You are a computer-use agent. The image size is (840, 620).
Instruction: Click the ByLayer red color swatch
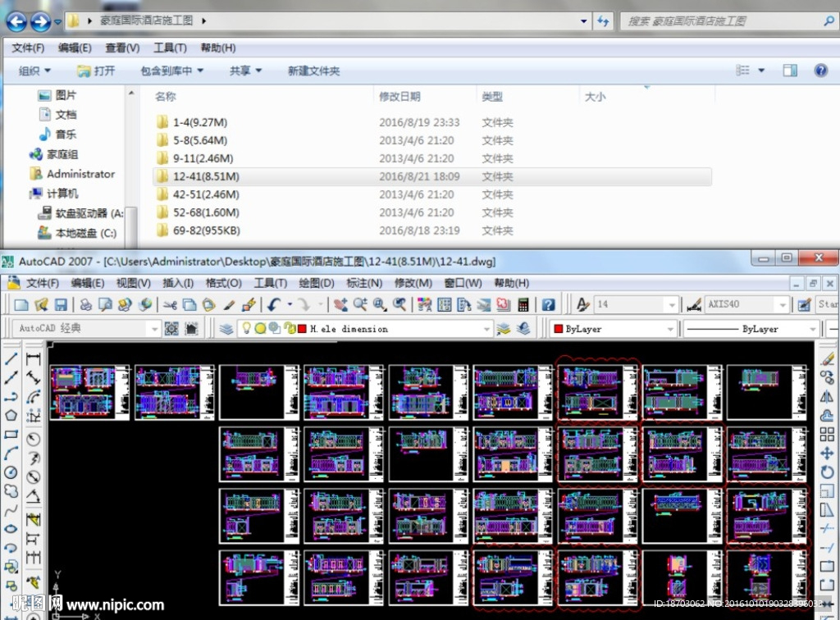point(558,329)
